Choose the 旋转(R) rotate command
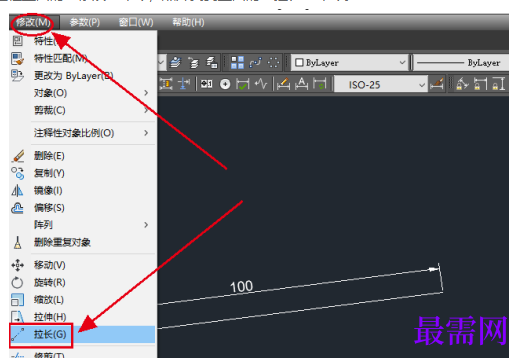Viewport: 526px width, 362px height. (x=83, y=283)
